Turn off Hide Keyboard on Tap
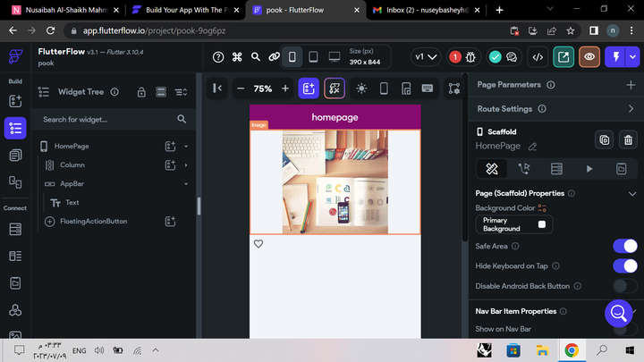This screenshot has height=362, width=644. point(625,265)
